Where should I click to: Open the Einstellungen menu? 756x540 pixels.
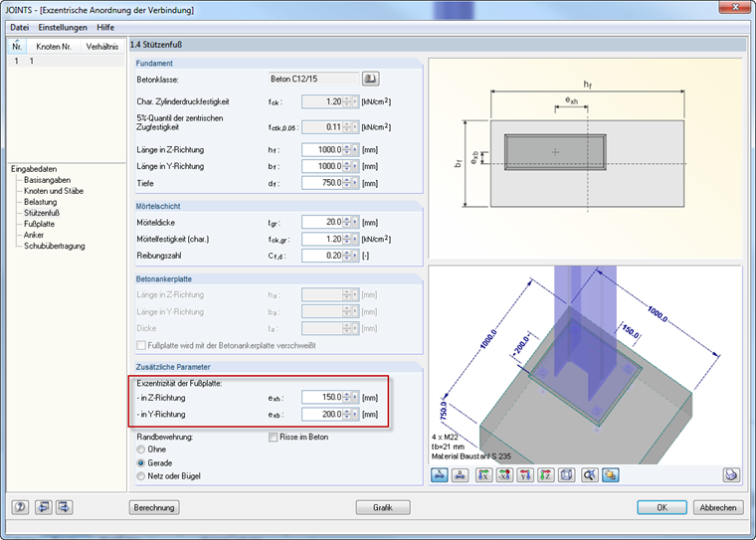[x=63, y=28]
